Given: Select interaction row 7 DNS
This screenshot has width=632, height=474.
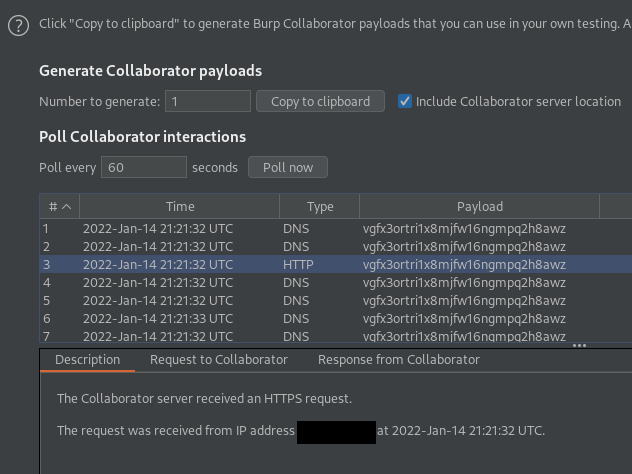Looking at the screenshot, I should (336, 335).
